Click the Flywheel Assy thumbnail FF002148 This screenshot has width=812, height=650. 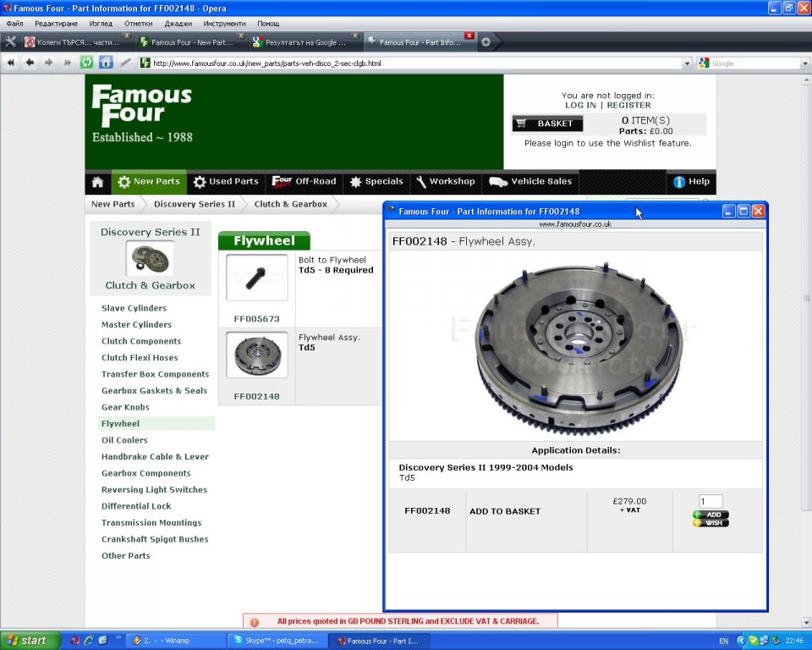(257, 355)
